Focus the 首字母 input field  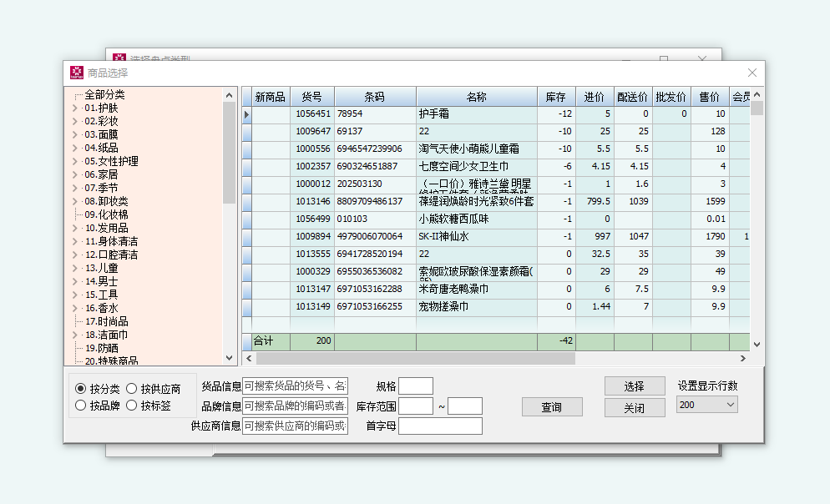coord(440,426)
